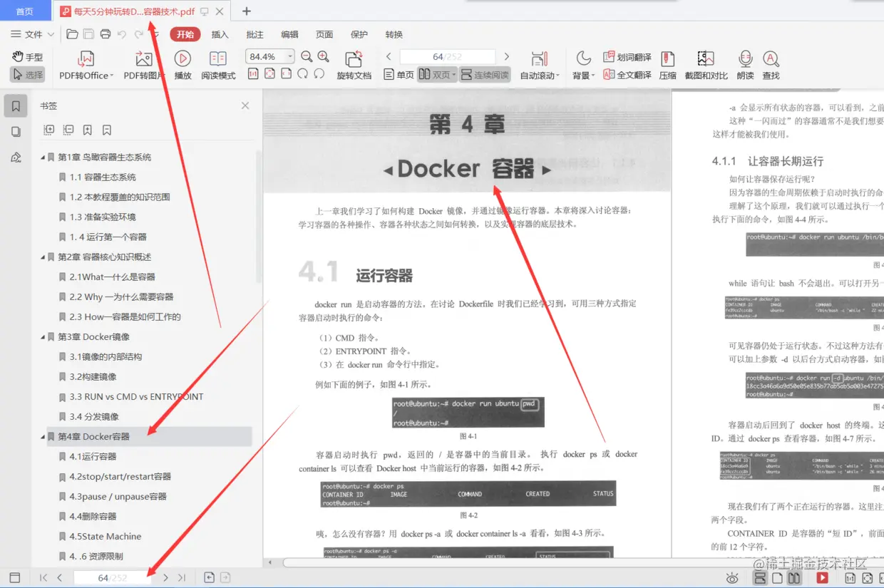Screen dimensions: 884x588
Task: Click eye protection icon in status bar
Action: pyautogui.click(x=732, y=578)
